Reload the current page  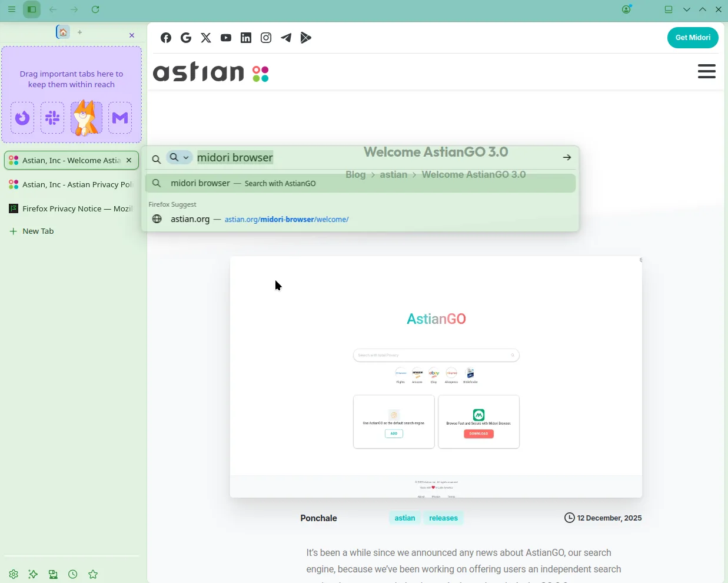[x=96, y=9]
